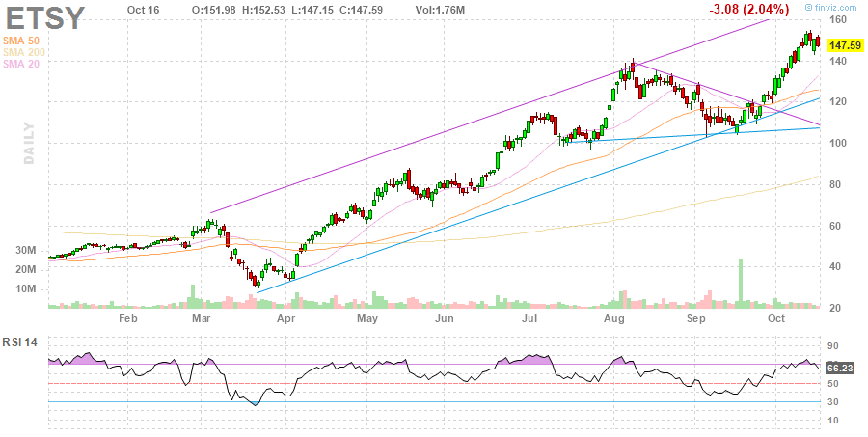
Task: Click the SMA 50 legend label
Action: [21, 41]
